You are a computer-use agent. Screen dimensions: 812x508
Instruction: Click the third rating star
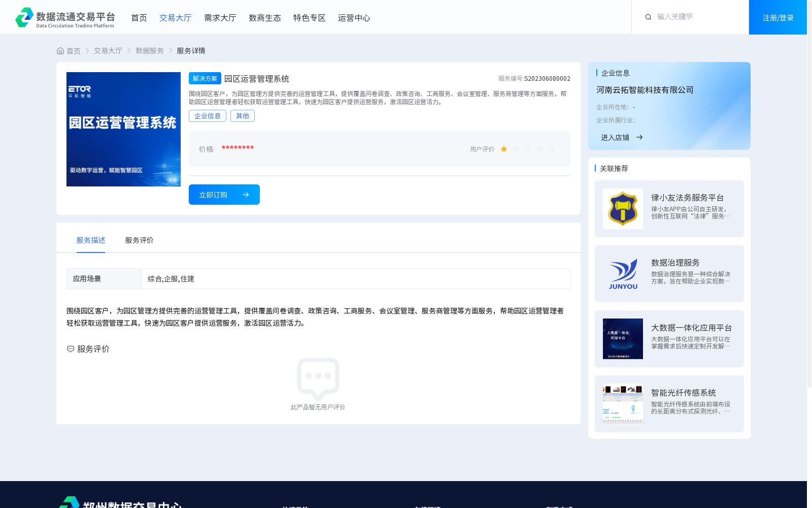(528, 149)
